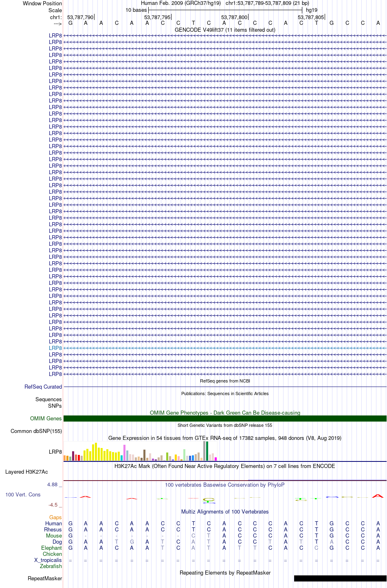Viewport: 387px width, 588px height.
Task: Click position marker 53,787,800
Action: click(x=234, y=17)
